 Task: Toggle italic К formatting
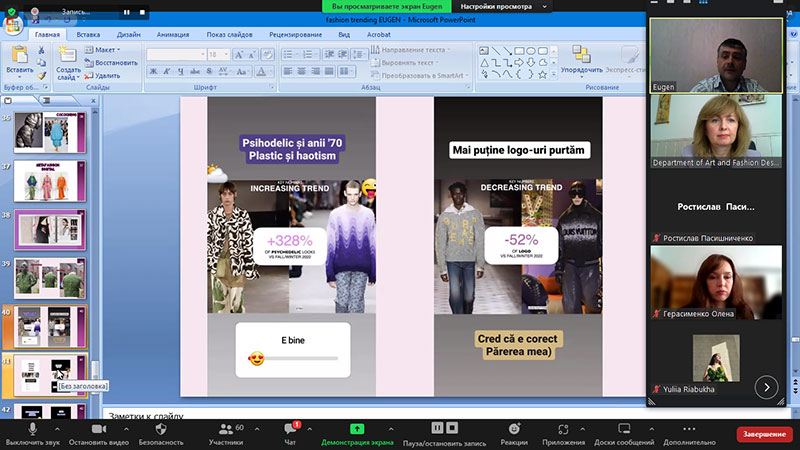coord(167,71)
